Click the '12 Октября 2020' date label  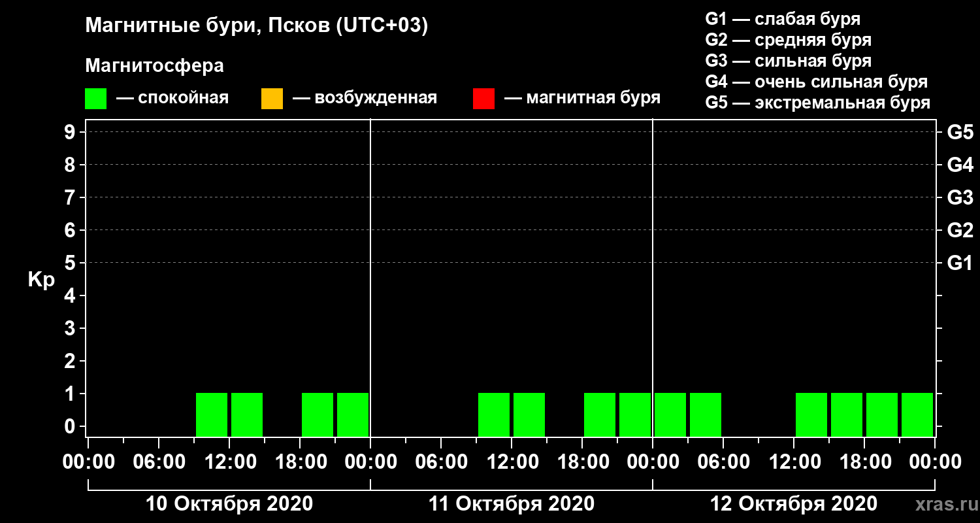click(794, 504)
